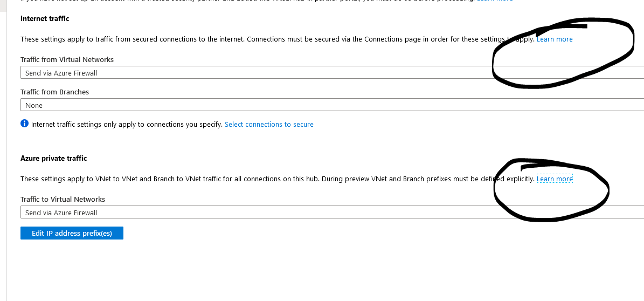
Task: Click the Traffic from Virtual Networks label
Action: click(x=67, y=60)
